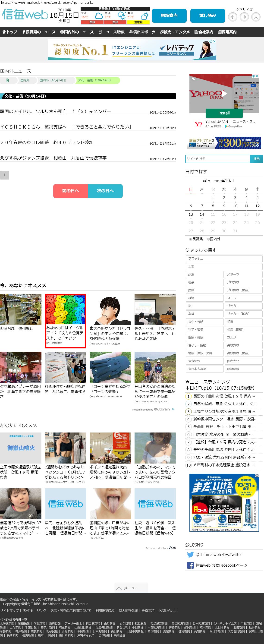
Task: Select small font size 小
Action: coord(233,17)
